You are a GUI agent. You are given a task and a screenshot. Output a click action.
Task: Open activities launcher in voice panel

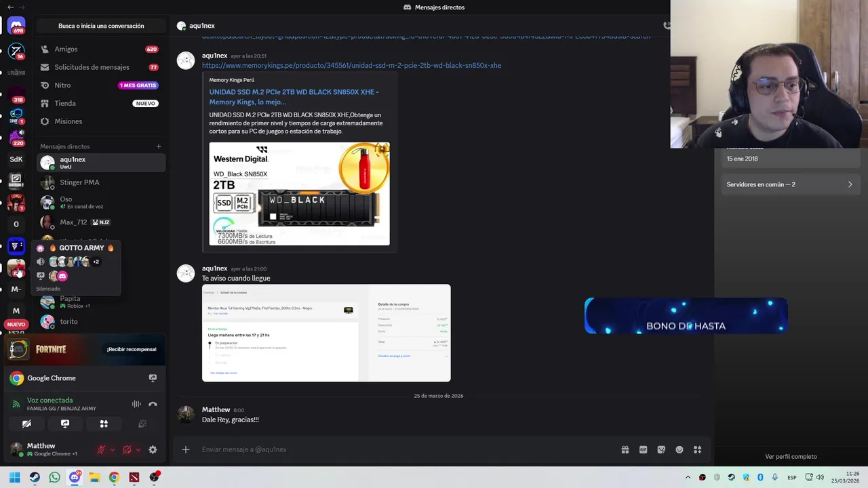coord(104,424)
